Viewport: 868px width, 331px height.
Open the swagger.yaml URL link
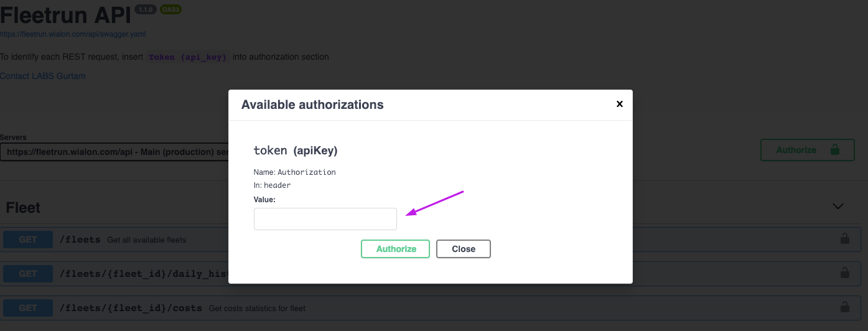73,34
